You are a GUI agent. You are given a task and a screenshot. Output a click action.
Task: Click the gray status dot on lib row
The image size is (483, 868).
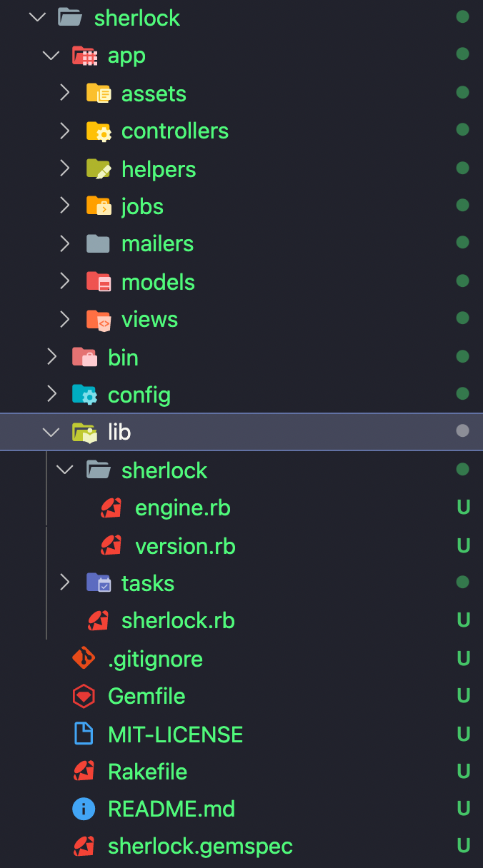tap(463, 430)
